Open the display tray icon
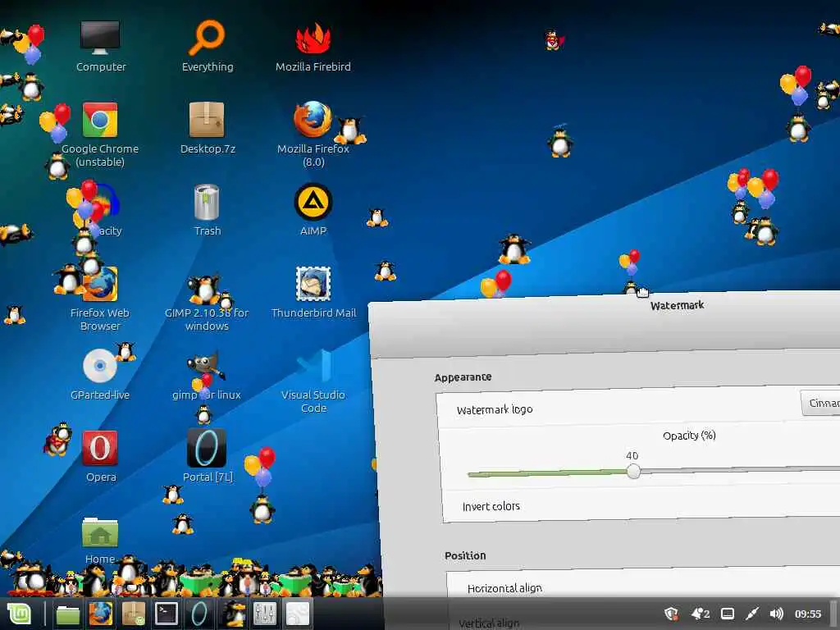This screenshot has height=630, width=840. coord(727,614)
